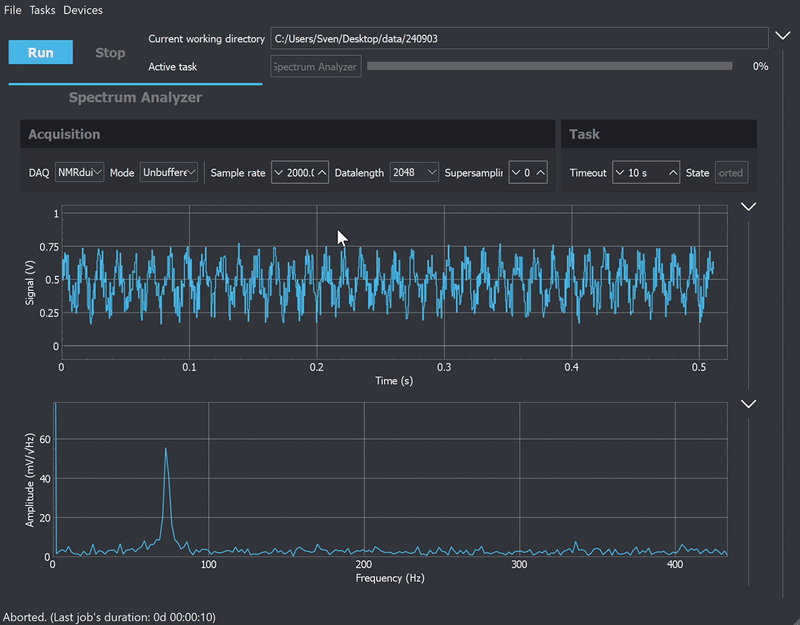Screen dimensions: 800x625
Task: Decrease sample rate with down arrow
Action: click(279, 173)
